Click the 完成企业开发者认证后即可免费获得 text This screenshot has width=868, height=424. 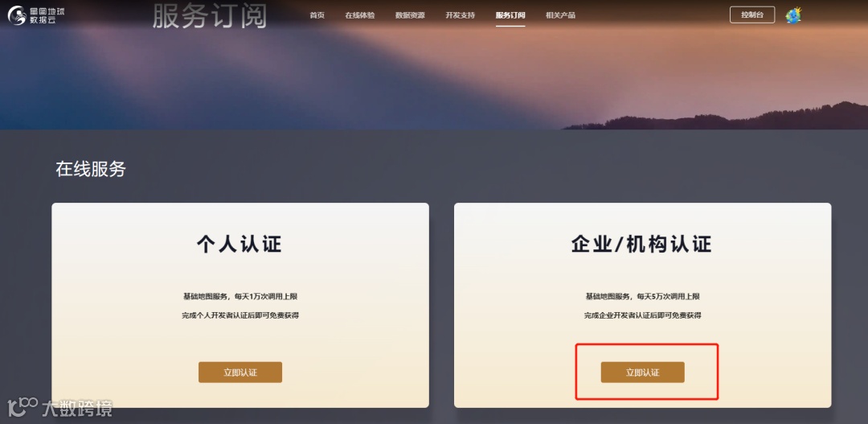(x=643, y=315)
